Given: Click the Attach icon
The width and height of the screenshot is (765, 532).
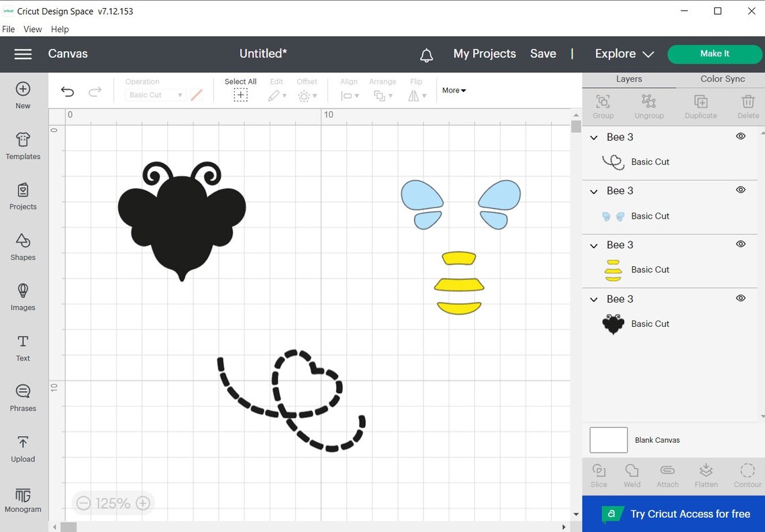Looking at the screenshot, I should point(667,475).
